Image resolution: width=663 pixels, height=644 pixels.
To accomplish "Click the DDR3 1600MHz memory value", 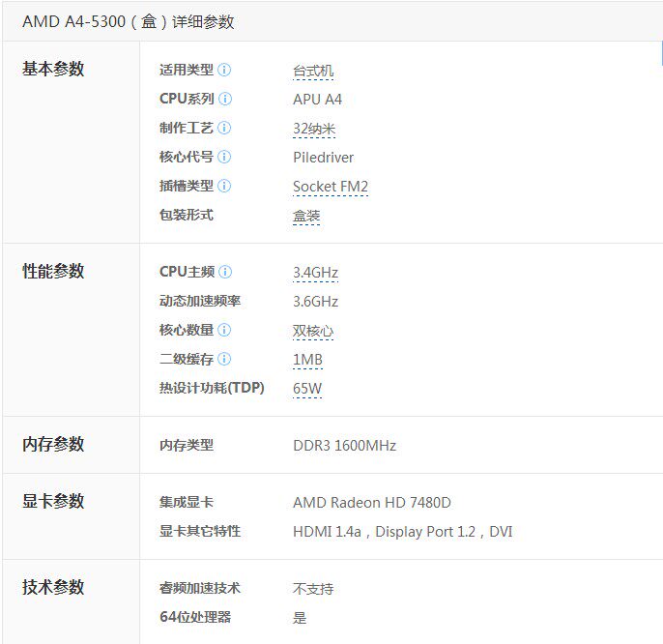I will [x=345, y=446].
